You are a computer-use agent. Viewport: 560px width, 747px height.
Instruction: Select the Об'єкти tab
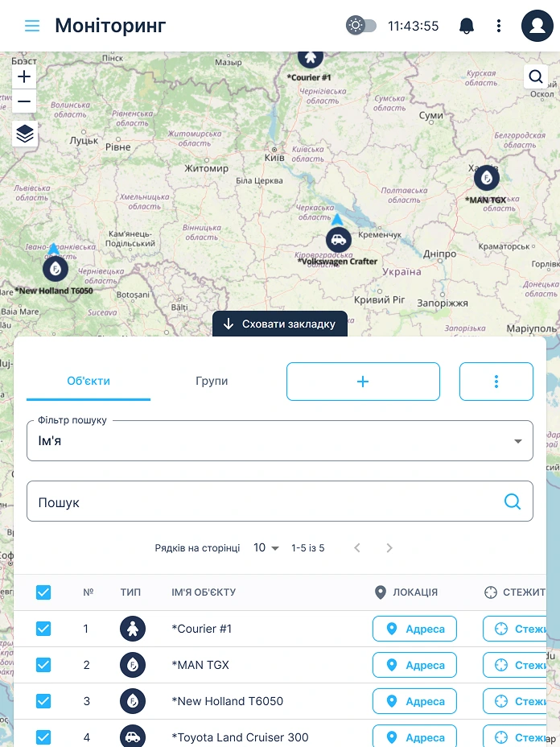tap(89, 382)
